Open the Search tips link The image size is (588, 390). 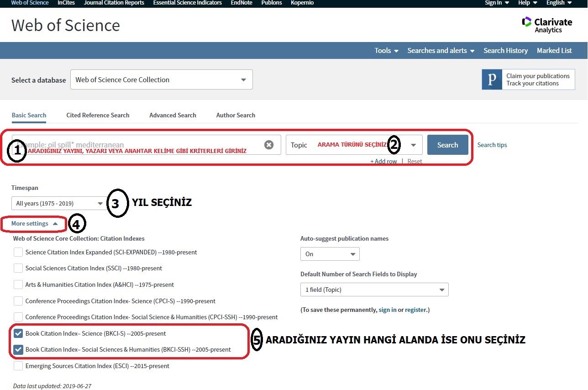coord(492,144)
